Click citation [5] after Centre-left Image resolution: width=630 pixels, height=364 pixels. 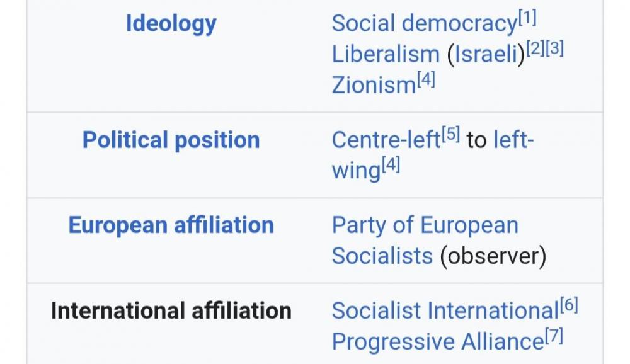450,135
